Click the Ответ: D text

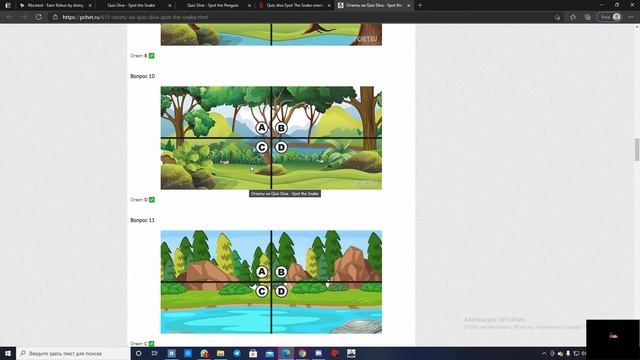coord(139,200)
